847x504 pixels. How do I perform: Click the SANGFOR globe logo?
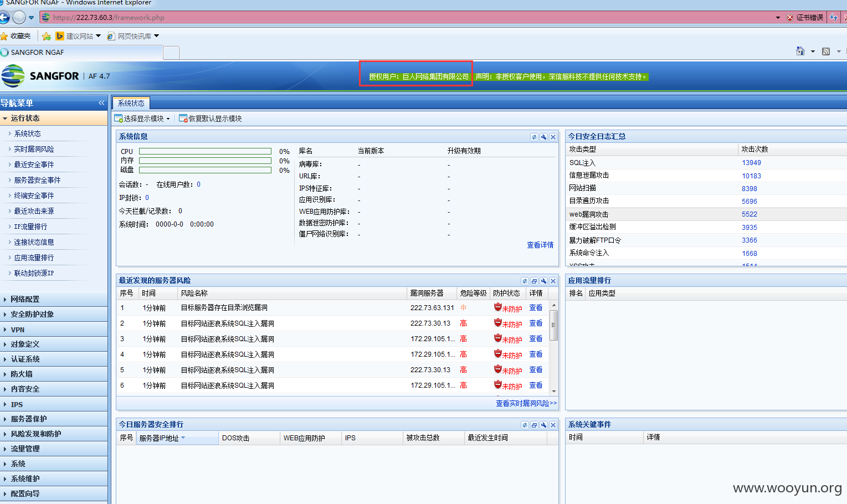(13, 76)
